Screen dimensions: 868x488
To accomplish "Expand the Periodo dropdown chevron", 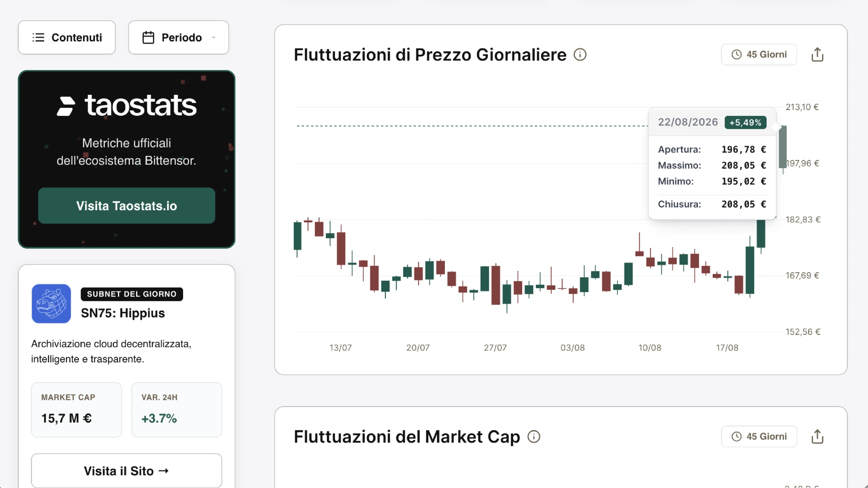I will click(x=214, y=37).
